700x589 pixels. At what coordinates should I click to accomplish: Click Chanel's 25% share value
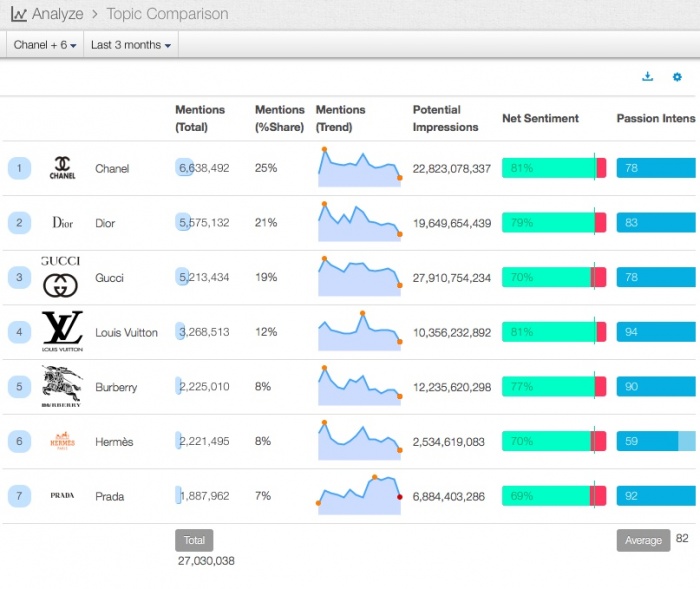(x=266, y=168)
